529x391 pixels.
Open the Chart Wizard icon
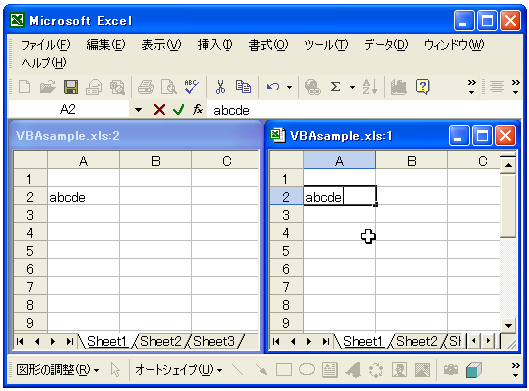[x=398, y=87]
